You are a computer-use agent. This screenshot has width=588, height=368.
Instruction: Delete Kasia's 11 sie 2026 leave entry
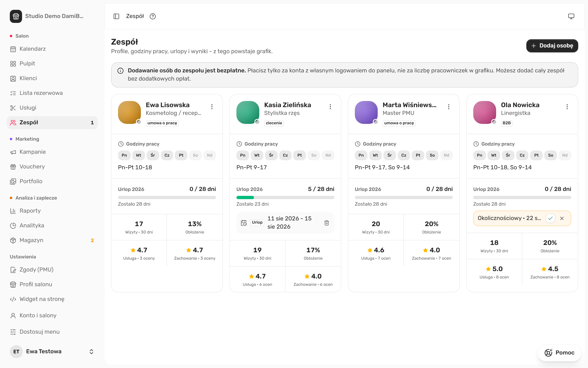tap(326, 223)
